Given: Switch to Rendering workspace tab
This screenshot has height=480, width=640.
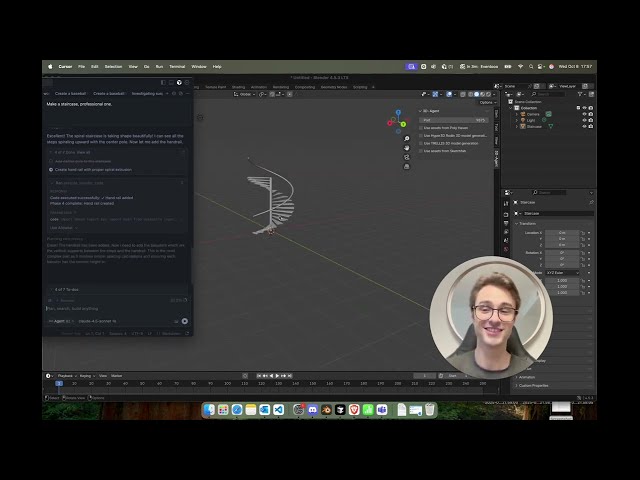Looking at the screenshot, I should point(280,87).
